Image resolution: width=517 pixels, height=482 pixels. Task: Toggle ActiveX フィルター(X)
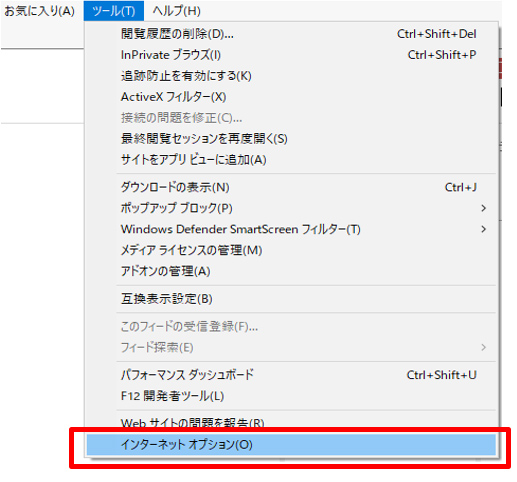[x=291, y=97]
